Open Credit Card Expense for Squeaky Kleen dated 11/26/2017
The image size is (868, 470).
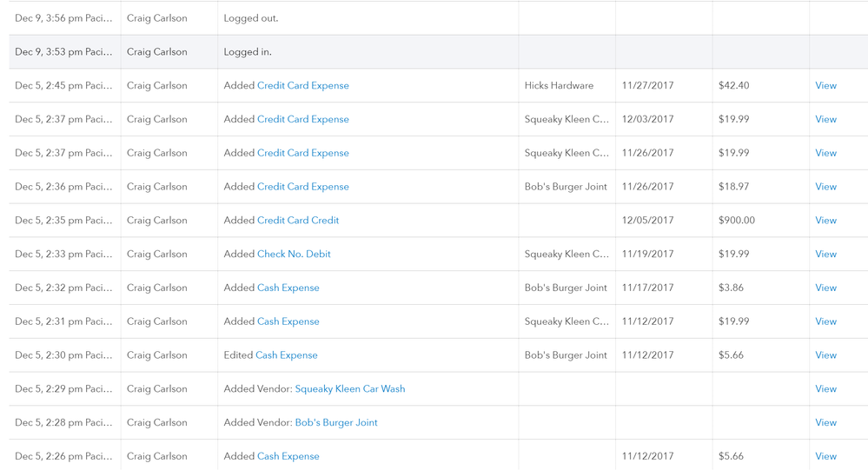(x=302, y=154)
